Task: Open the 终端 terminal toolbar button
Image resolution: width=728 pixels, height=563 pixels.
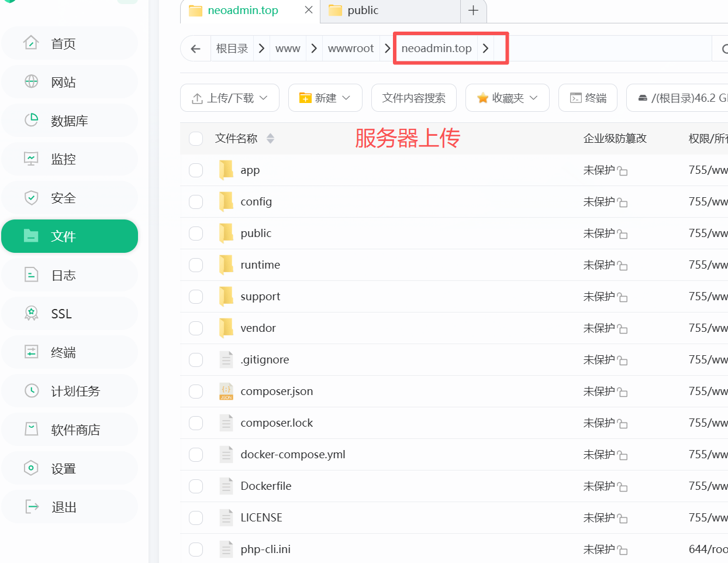Action: pyautogui.click(x=588, y=98)
